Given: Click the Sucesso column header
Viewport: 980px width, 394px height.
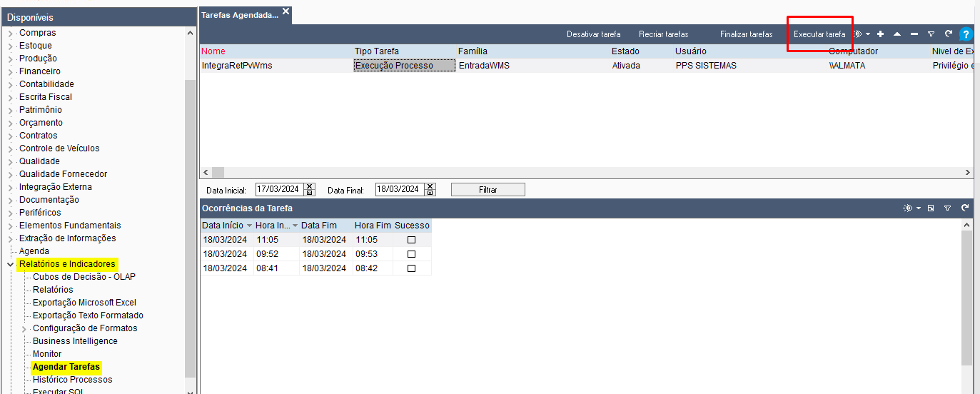Looking at the screenshot, I should click(412, 226).
